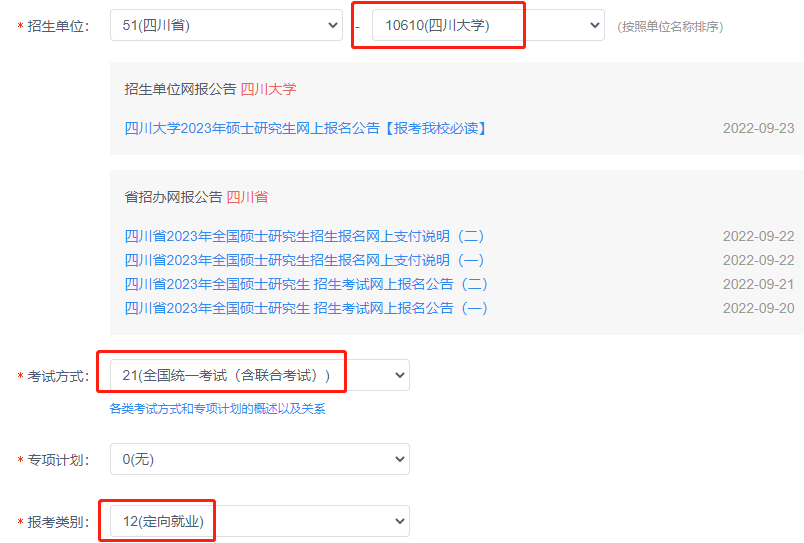Click the date 2022-09-21
The image size is (804, 543).
coord(758,284)
